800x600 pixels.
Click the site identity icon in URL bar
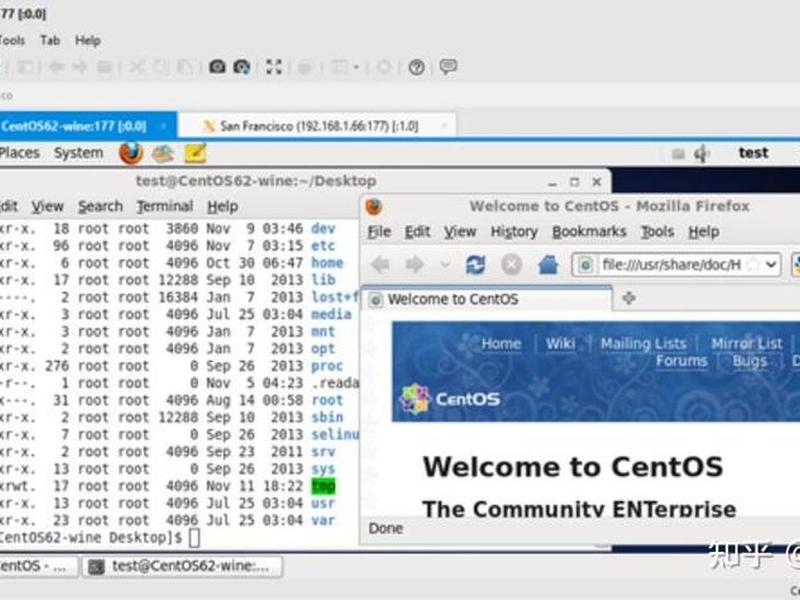click(x=586, y=265)
